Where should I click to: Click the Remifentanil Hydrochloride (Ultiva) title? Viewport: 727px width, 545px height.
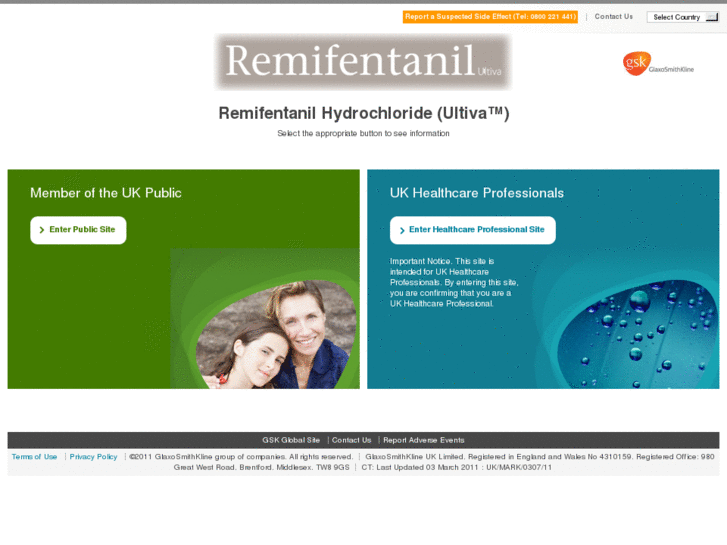364,113
